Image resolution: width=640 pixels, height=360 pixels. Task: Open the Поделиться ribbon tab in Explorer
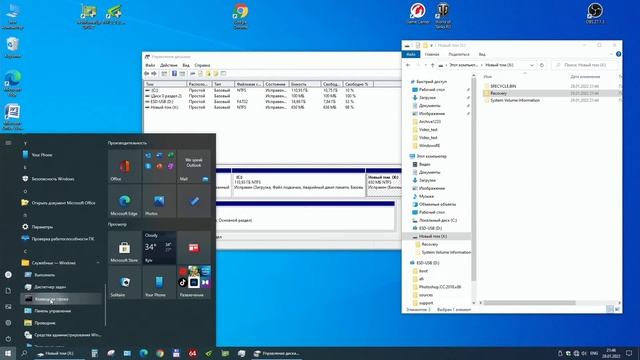tap(459, 54)
